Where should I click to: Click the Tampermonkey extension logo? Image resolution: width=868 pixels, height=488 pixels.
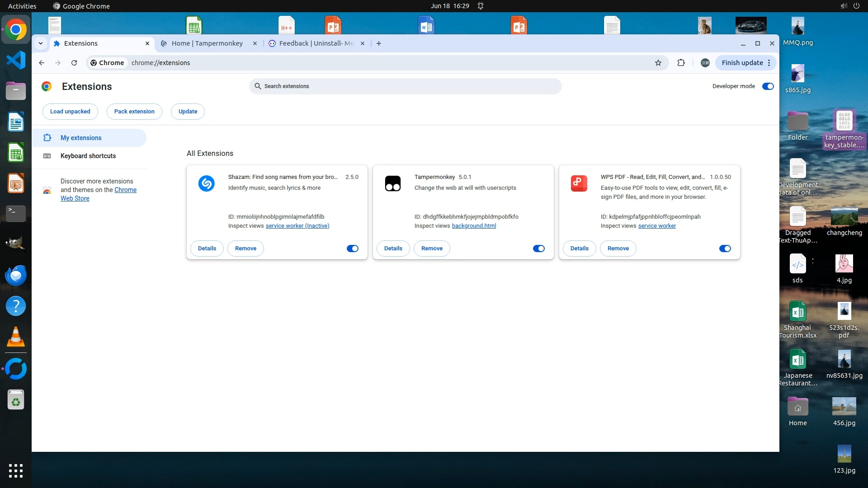click(x=392, y=183)
